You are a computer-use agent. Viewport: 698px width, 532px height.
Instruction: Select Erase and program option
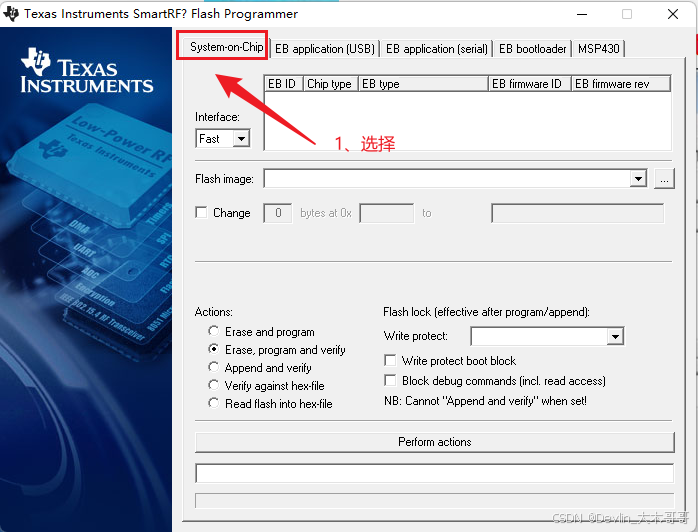(214, 331)
